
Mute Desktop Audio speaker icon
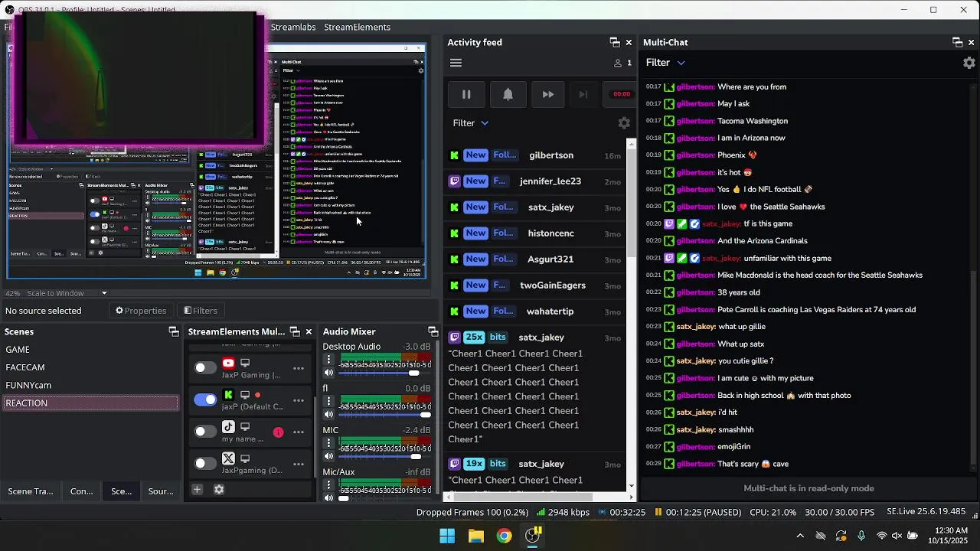329,373
